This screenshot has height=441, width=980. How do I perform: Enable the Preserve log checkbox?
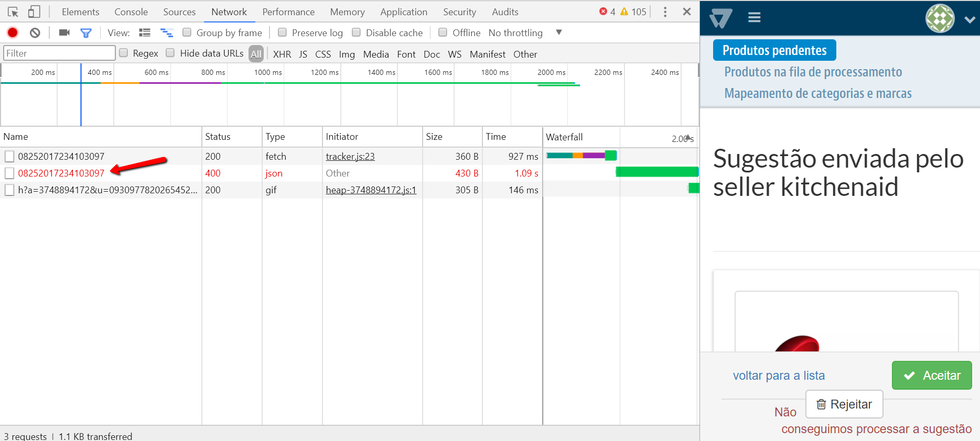coord(283,32)
